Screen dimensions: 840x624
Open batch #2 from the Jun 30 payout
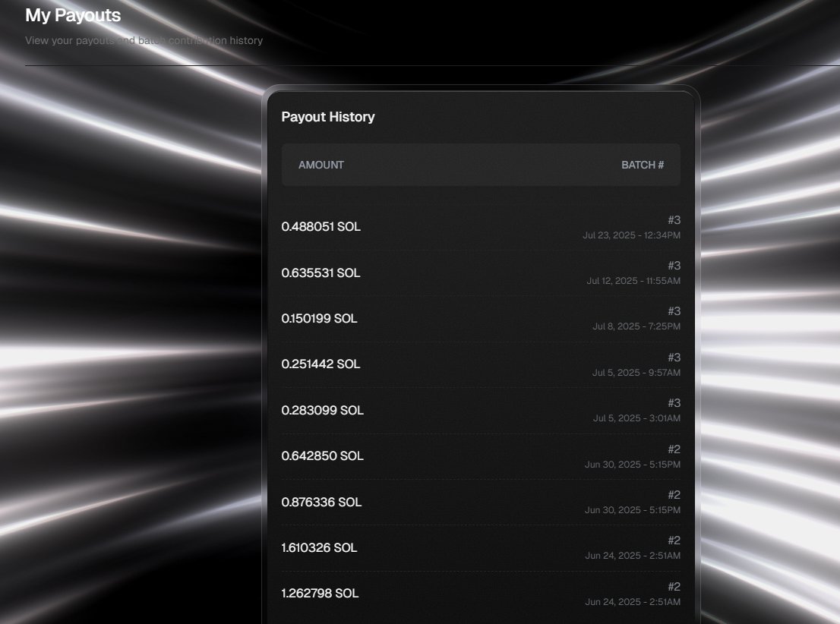pos(674,449)
